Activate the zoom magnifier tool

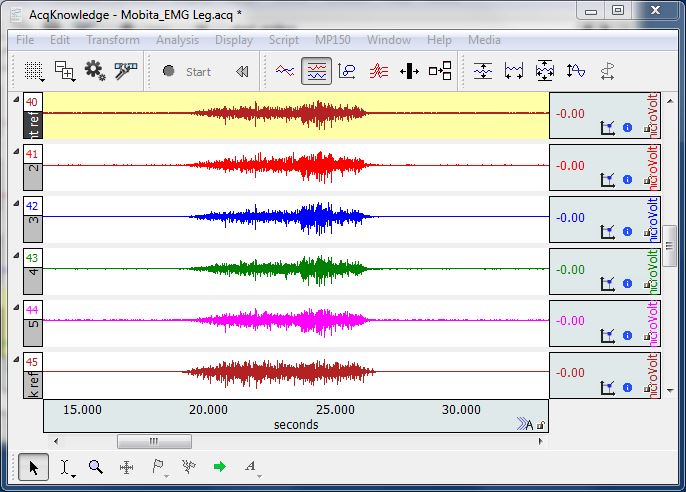coord(96,466)
